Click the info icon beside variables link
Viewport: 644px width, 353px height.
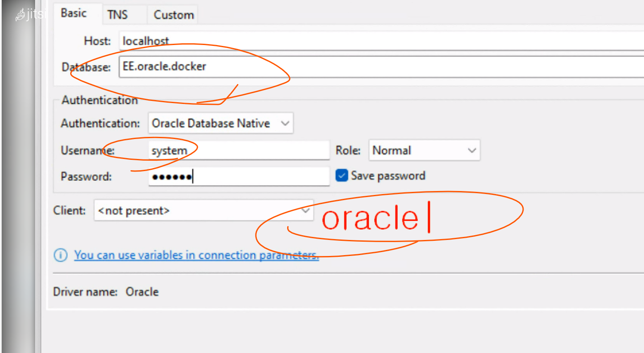pyautogui.click(x=61, y=255)
